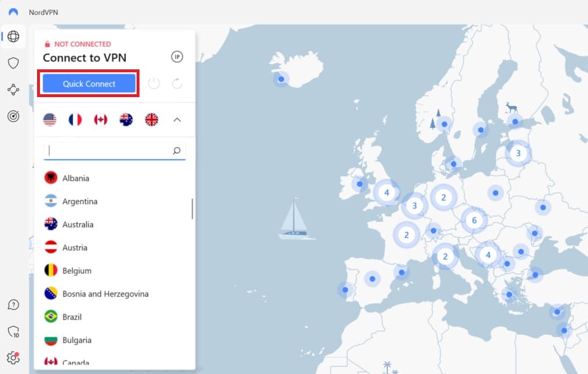Click the Quick Connect button
The width and height of the screenshot is (588, 374).
[x=89, y=83]
